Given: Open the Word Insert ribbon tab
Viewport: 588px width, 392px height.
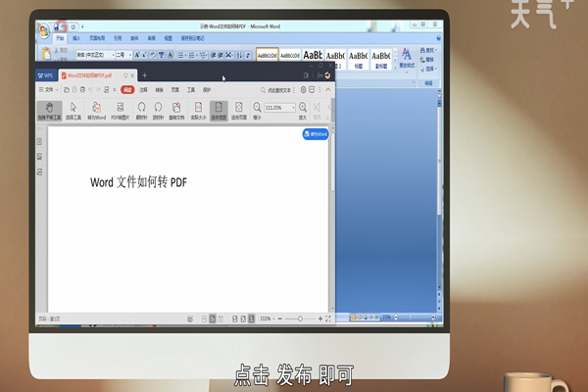Looking at the screenshot, I should 76,38.
